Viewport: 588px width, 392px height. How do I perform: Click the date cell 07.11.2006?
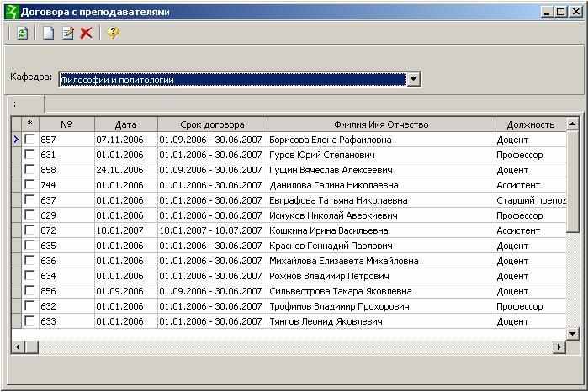click(x=126, y=140)
